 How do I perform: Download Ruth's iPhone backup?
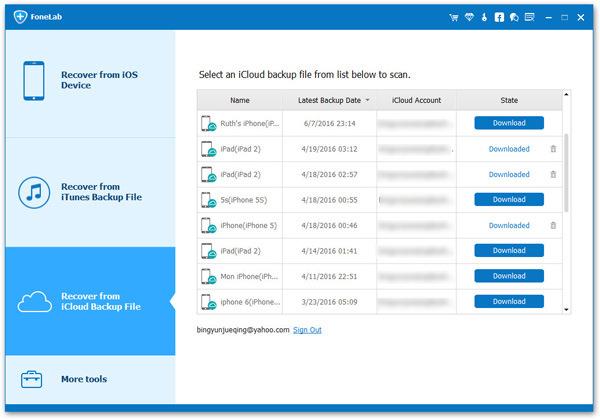point(509,123)
